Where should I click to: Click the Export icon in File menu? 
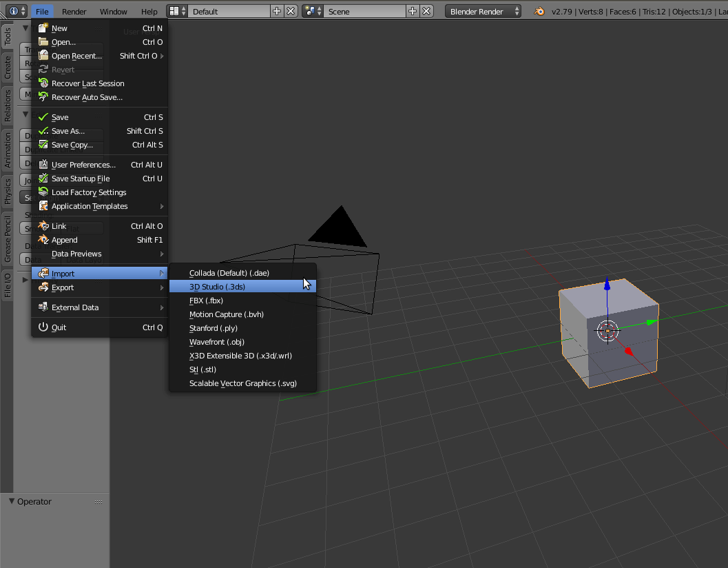click(x=43, y=287)
